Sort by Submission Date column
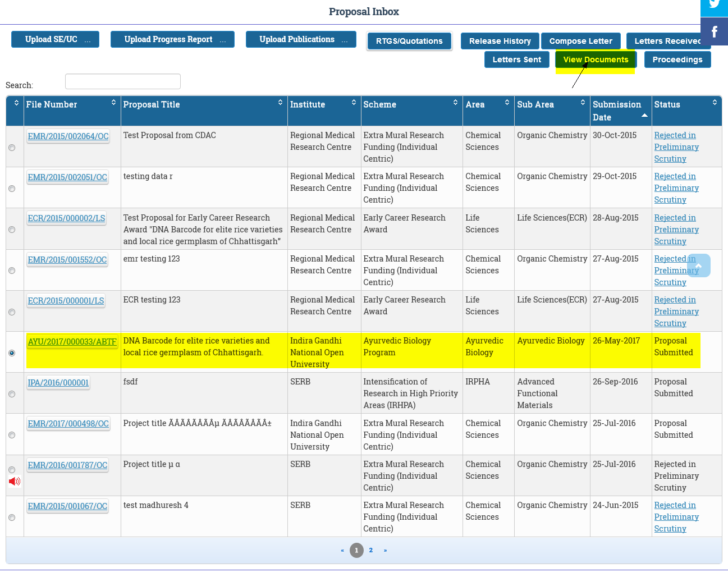The height and width of the screenshot is (577, 728). pyautogui.click(x=620, y=111)
